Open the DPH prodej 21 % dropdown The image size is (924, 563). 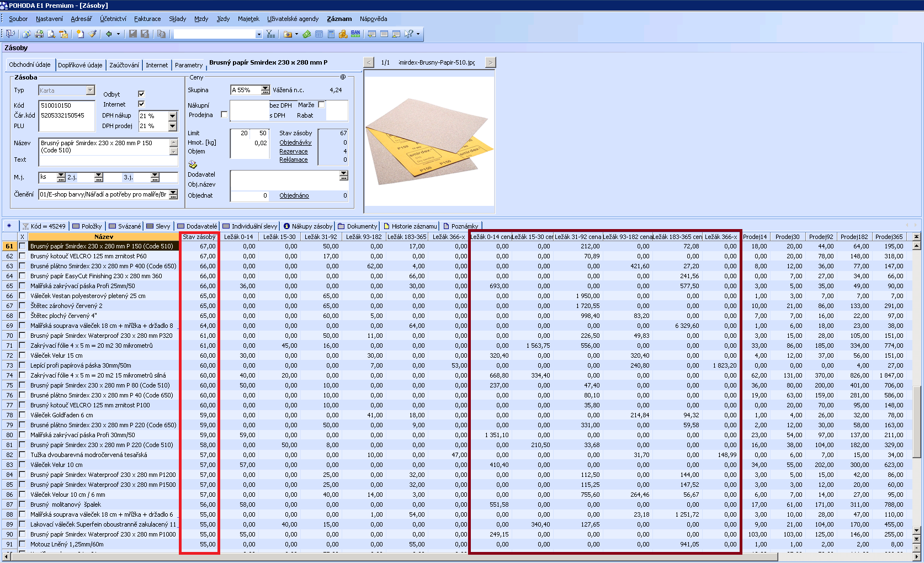click(173, 126)
